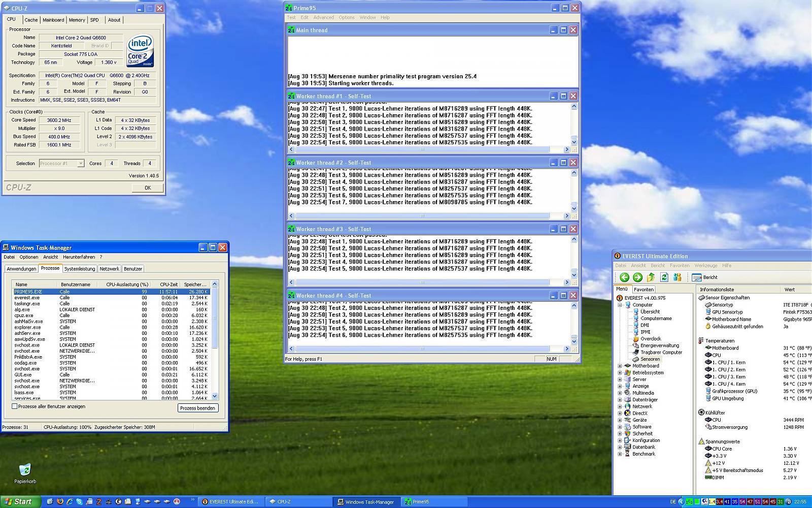The image size is (812, 508).
Task: Switch to SPD tab in CPU-Z
Action: pyautogui.click(x=95, y=20)
